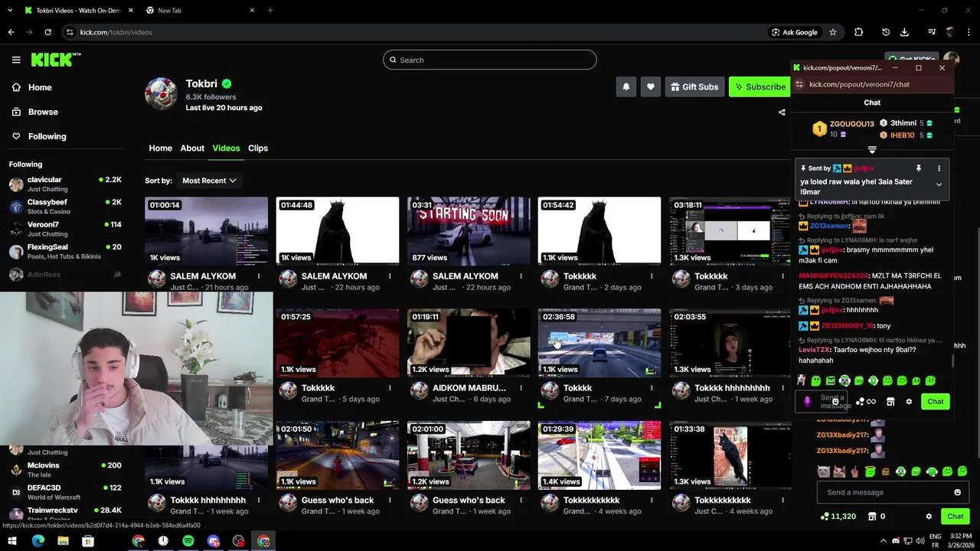Collapse the popout chat leaderboard

point(872,150)
